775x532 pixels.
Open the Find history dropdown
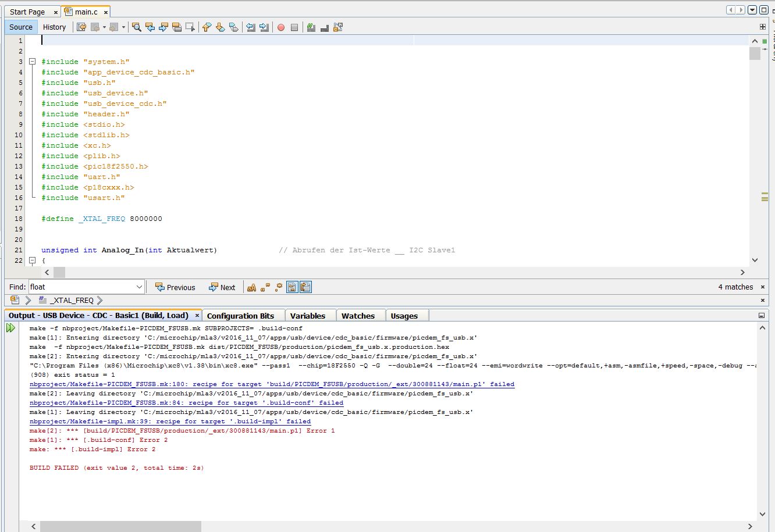(x=138, y=286)
